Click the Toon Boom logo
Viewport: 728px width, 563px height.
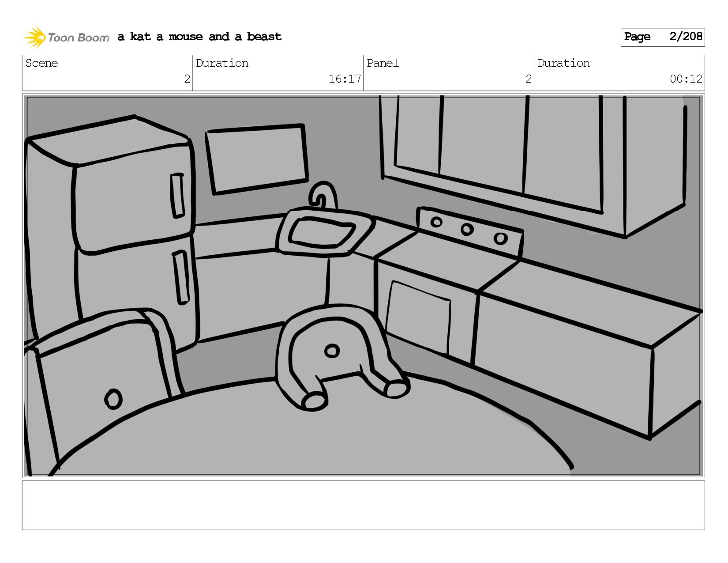(x=66, y=37)
